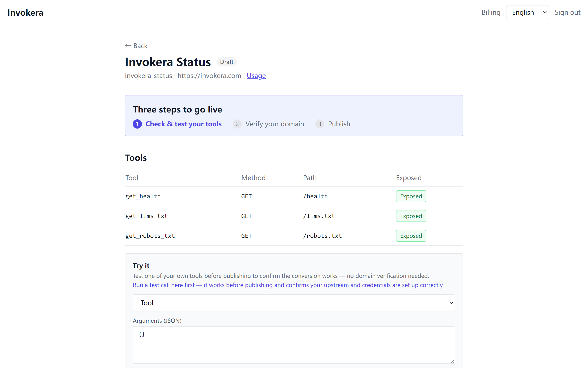Screen dimensions: 588x368
Task: Click the Arguments (JSON) label
Action: [x=157, y=321]
